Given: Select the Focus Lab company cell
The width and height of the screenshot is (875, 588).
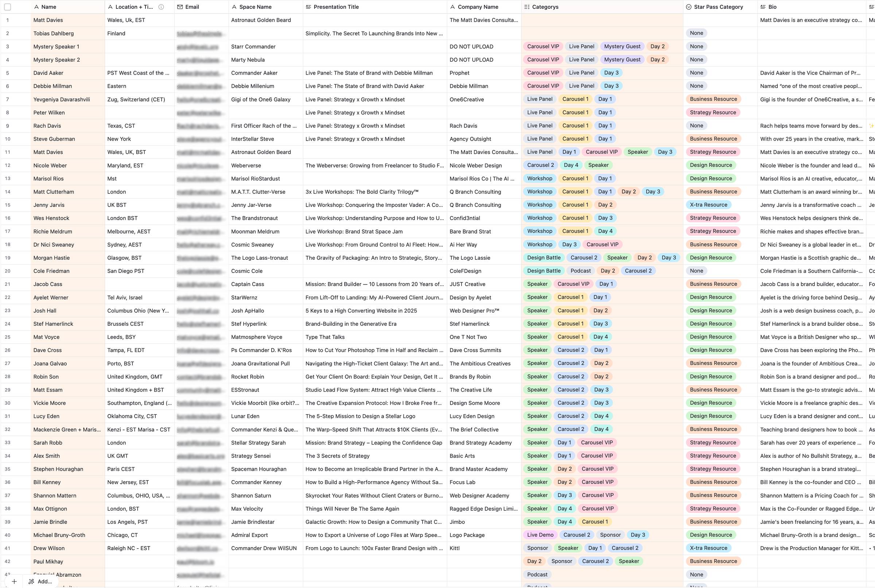Looking at the screenshot, I should tap(484, 482).
